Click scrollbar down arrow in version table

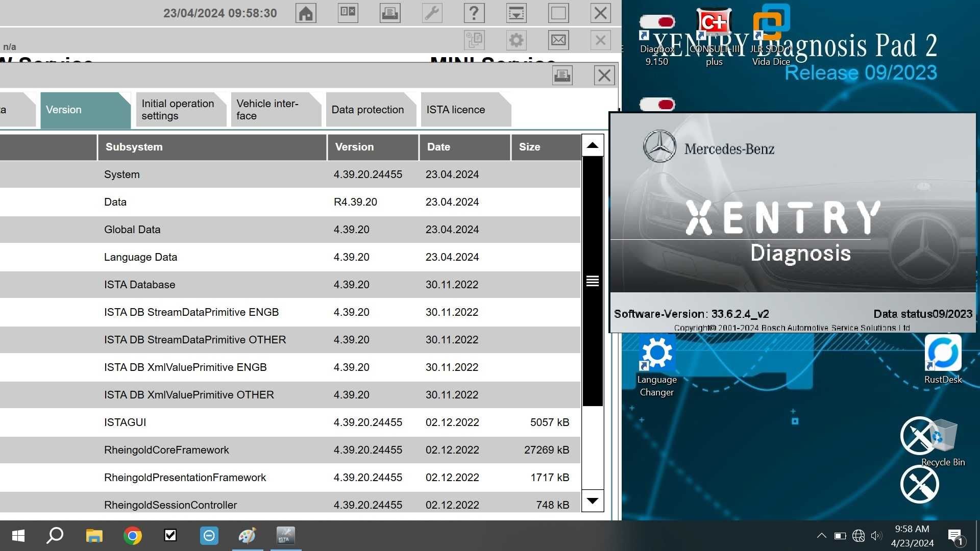pos(593,500)
